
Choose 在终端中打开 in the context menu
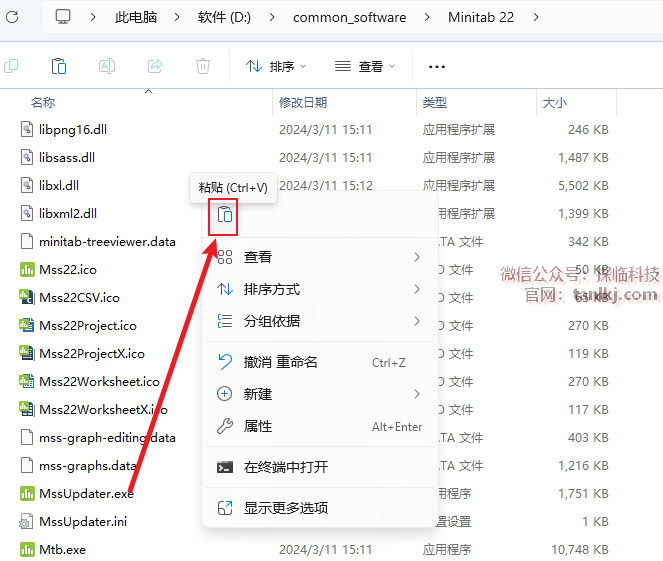click(x=320, y=467)
